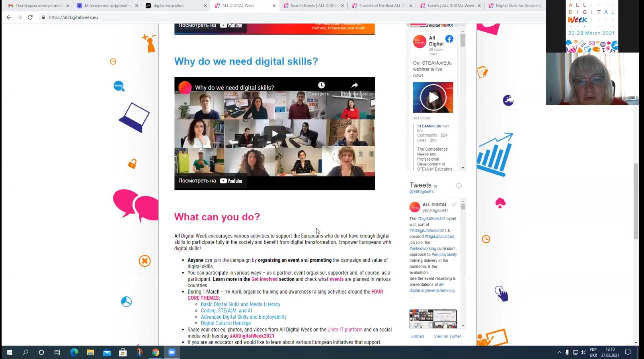The image size is (644, 359).
Task: Click the 'Unite-IT platform' link
Action: (x=345, y=330)
